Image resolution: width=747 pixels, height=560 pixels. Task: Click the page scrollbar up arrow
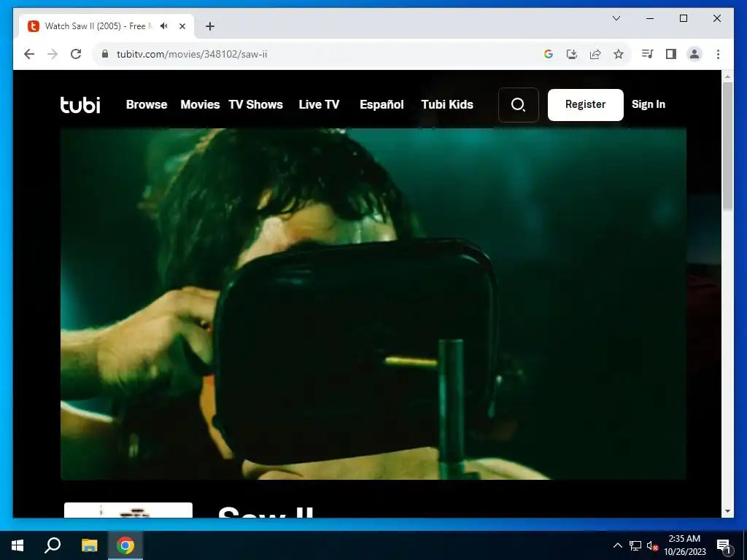(727, 76)
